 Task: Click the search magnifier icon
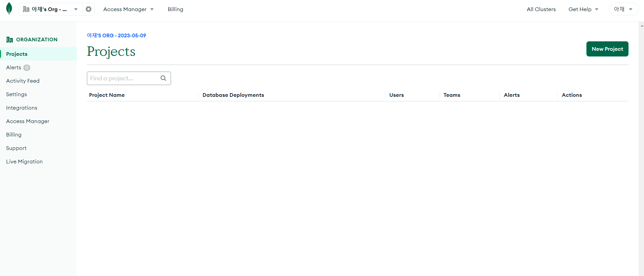[x=163, y=78]
